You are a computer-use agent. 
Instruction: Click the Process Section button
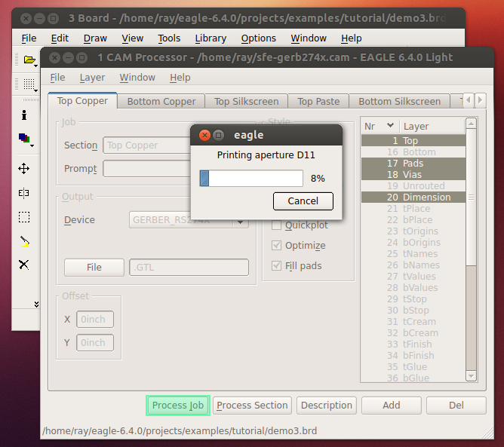pos(252,406)
